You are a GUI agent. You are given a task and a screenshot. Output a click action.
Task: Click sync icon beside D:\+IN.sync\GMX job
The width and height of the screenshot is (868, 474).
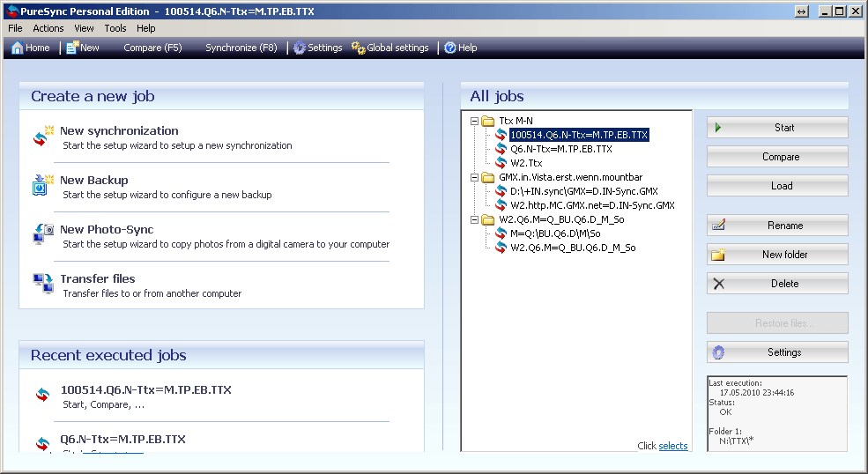pyautogui.click(x=501, y=191)
